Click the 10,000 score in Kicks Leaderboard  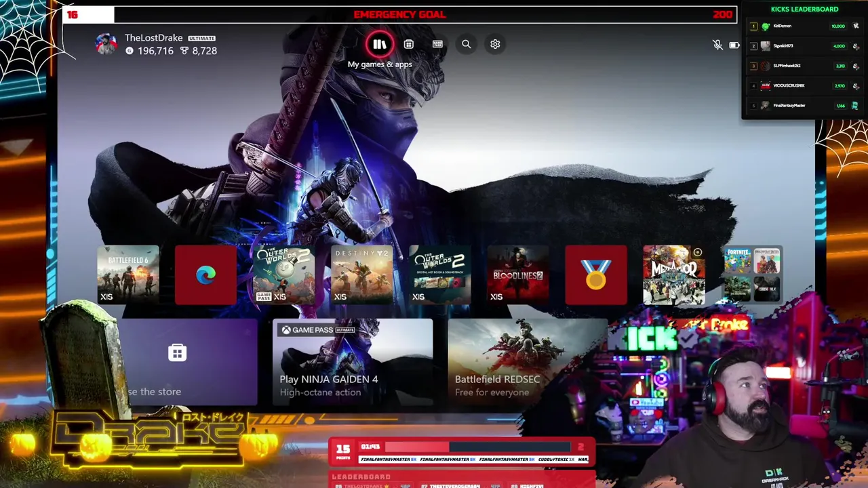838,26
